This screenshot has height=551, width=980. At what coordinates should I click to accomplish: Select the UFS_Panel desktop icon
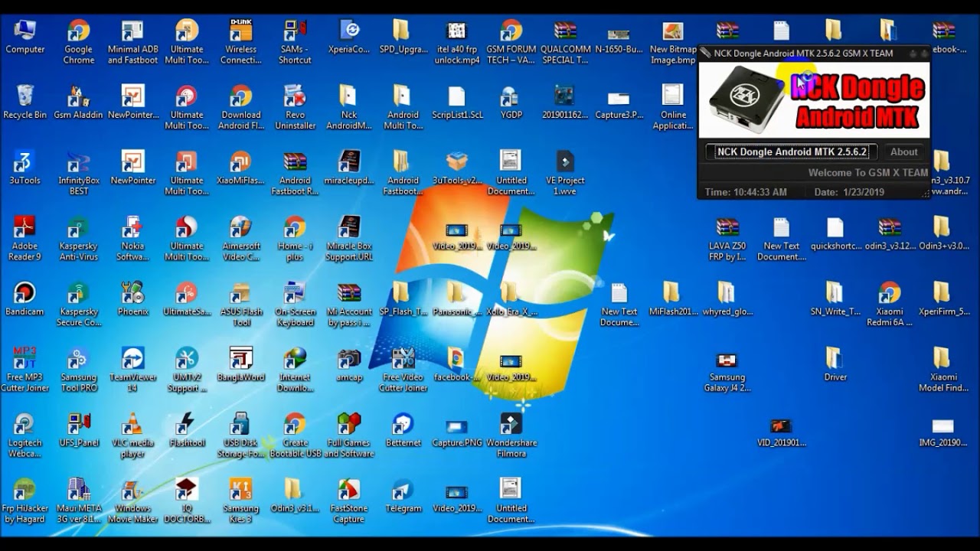pos(79,431)
